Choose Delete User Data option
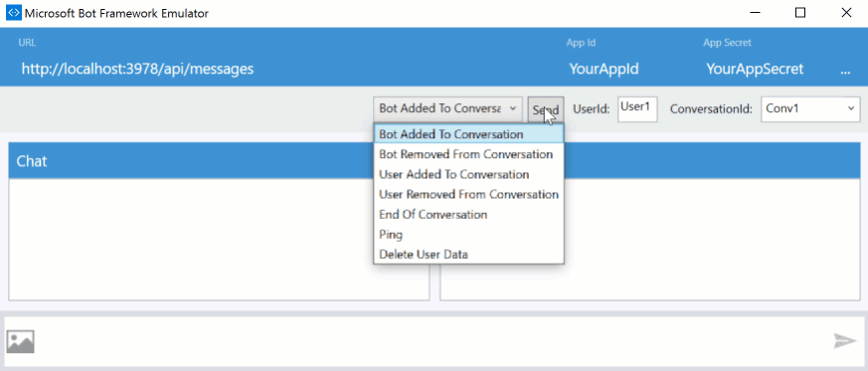Screen dimensions: 868x371 click(469, 255)
